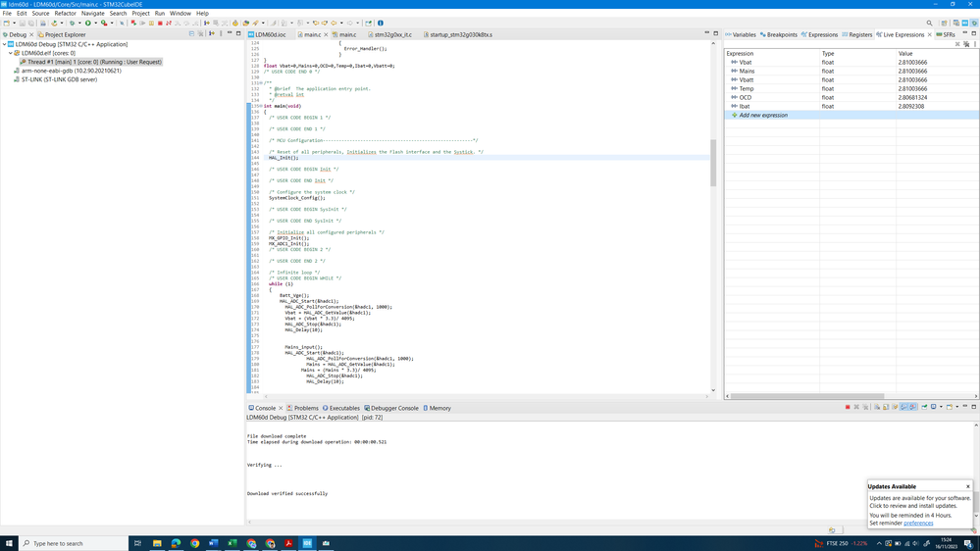980x551 pixels.
Task: Collapse the LDM60d Debug launch tree node
Action: (x=5, y=44)
